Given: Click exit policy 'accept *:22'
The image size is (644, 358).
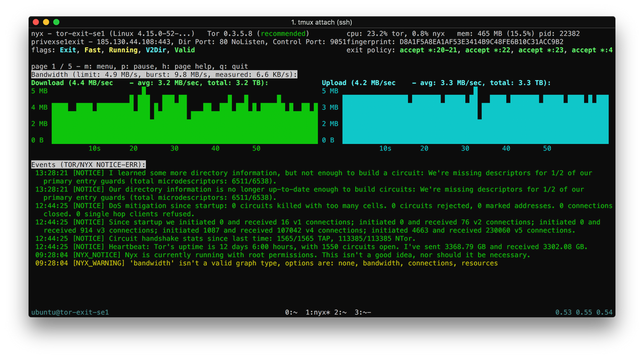Looking at the screenshot, I should pyautogui.click(x=488, y=50).
